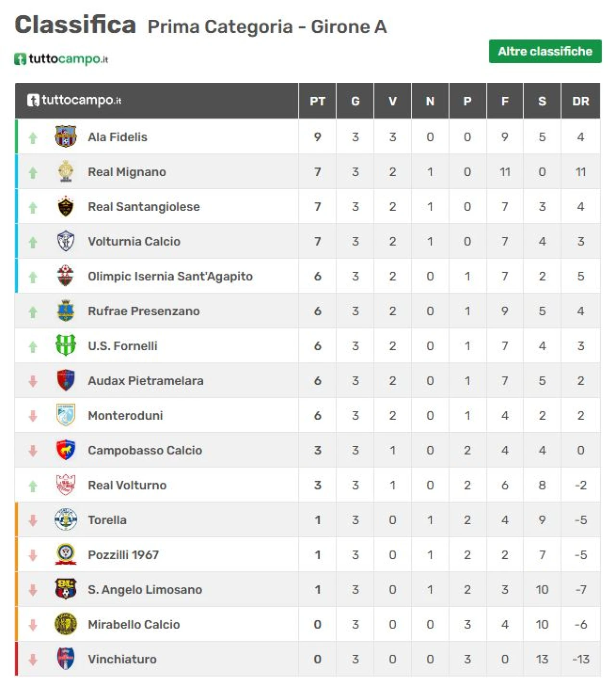Click the V wins column header
The image size is (616, 686).
(393, 101)
